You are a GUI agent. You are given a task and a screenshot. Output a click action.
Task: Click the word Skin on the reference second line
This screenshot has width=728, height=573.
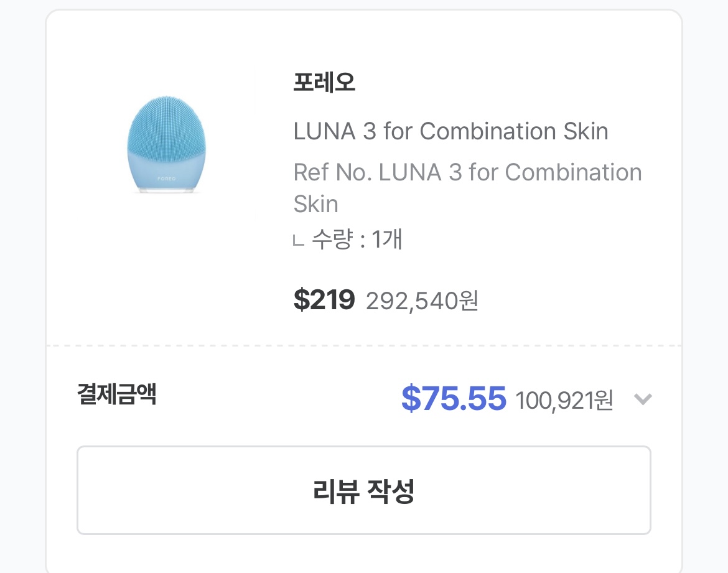[x=315, y=204]
